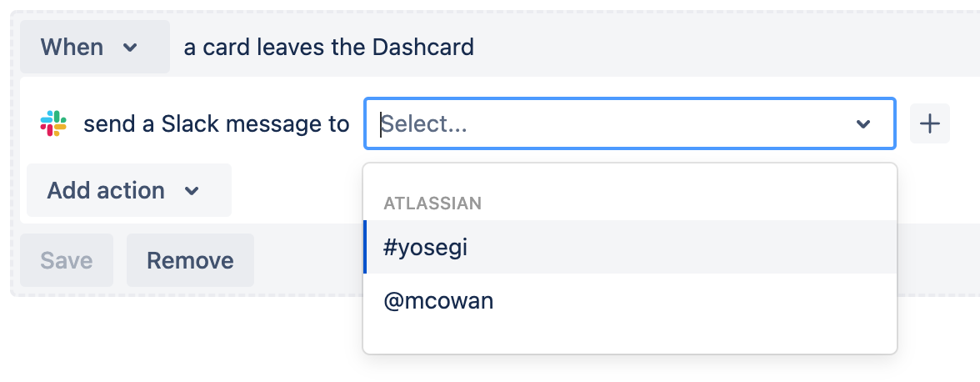This screenshot has width=980, height=382.
Task: Click the chevron beside Add action
Action: pyautogui.click(x=192, y=191)
